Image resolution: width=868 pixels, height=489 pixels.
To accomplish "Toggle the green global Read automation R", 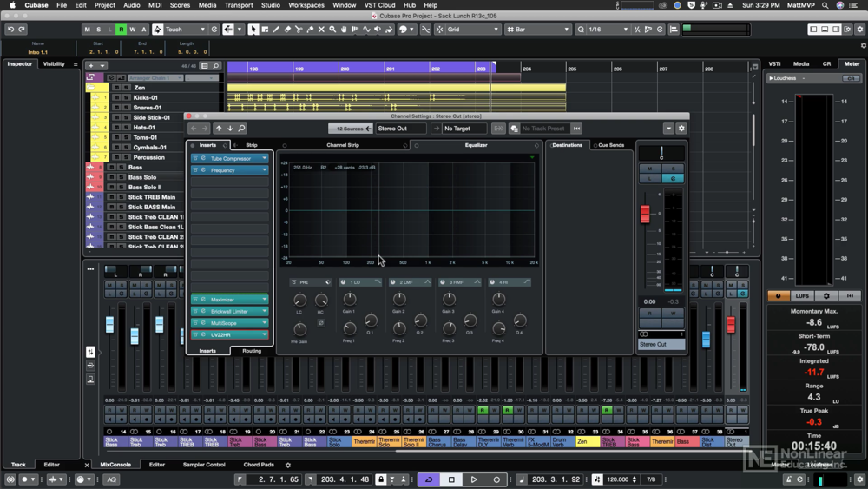I will tap(121, 30).
